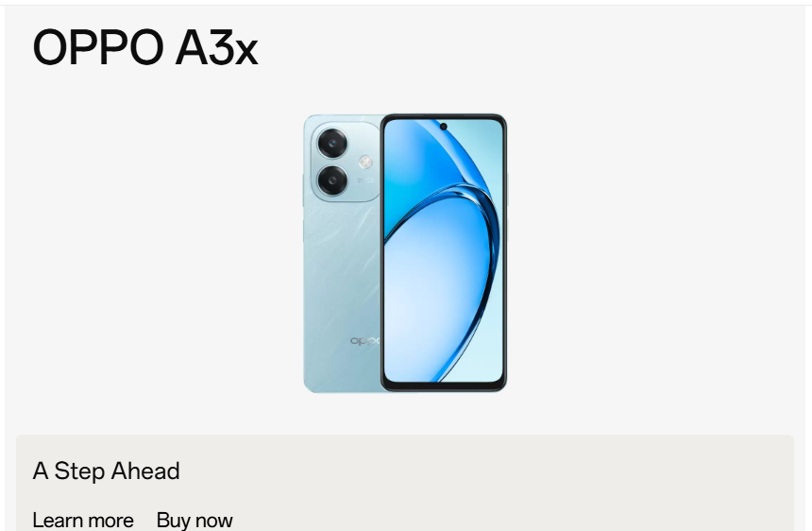Select the OPPO A3x product heading

click(145, 47)
